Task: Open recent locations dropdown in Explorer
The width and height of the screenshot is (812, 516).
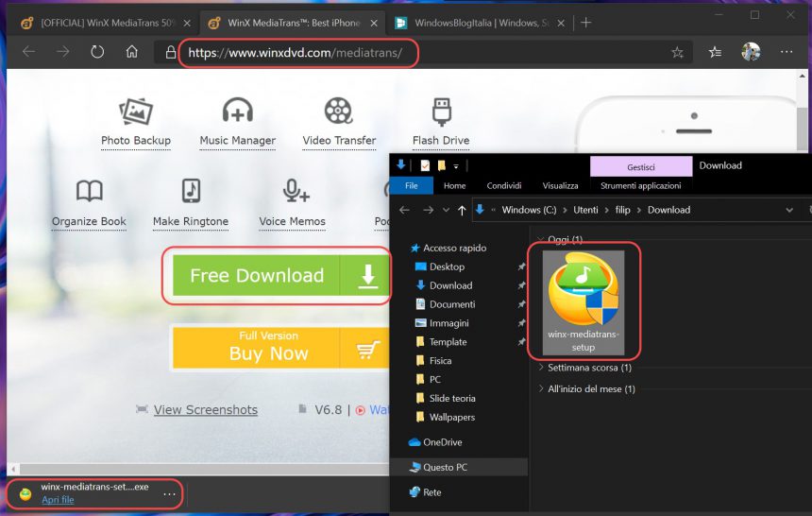Action: pyautogui.click(x=446, y=210)
